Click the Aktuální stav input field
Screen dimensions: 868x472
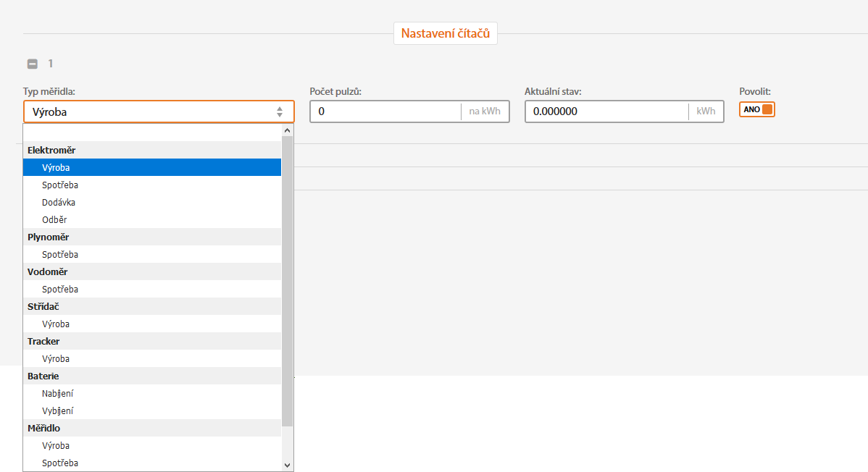pos(607,111)
